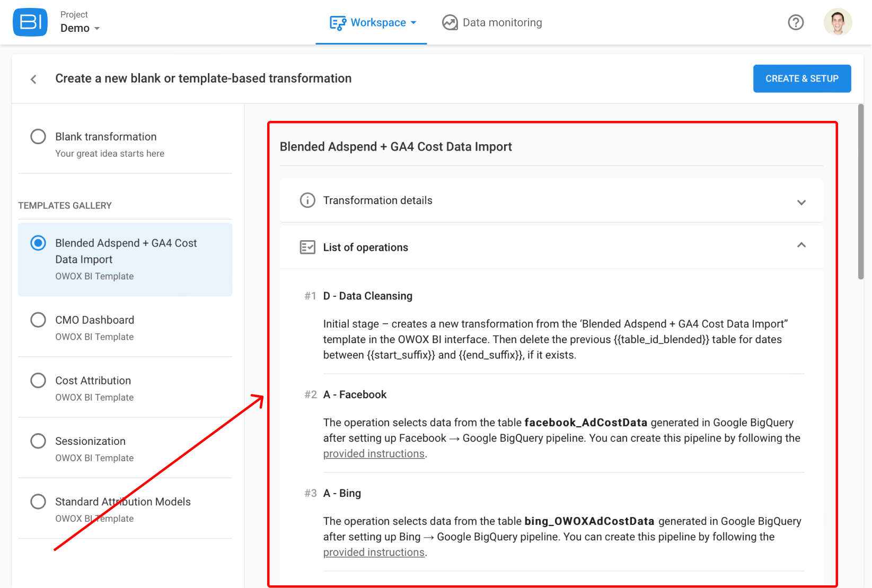Click the List of operations checklist icon
The image size is (872, 588).
click(307, 247)
